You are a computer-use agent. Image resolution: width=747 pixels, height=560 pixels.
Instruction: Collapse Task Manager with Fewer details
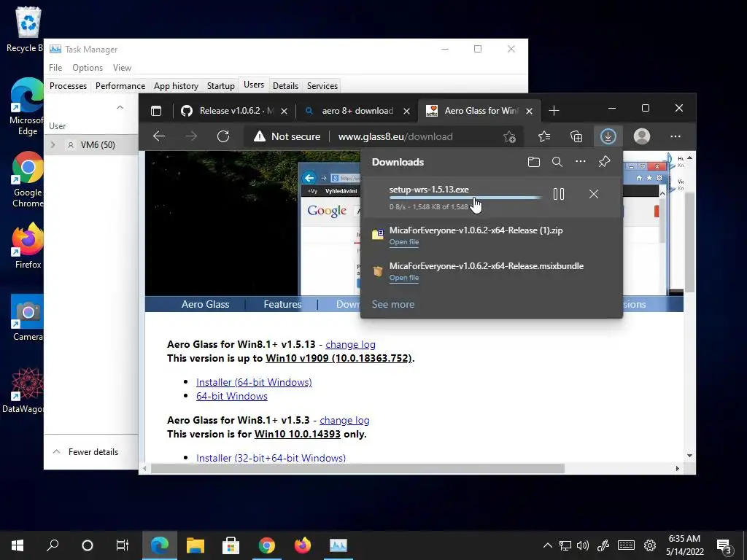coord(86,452)
